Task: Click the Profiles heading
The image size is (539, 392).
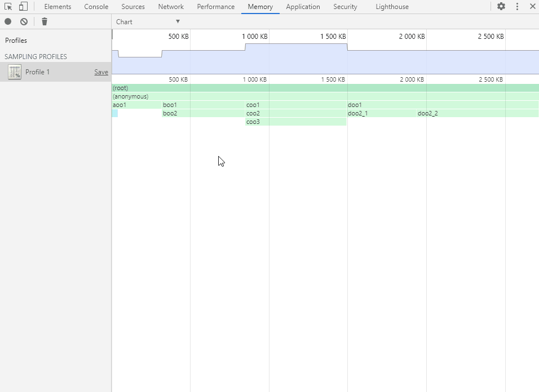Action: coord(16,41)
